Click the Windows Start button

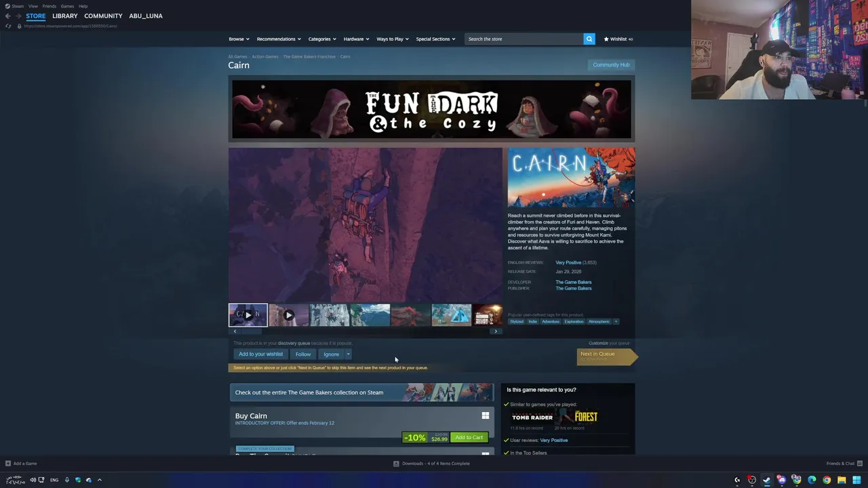pos(856,480)
